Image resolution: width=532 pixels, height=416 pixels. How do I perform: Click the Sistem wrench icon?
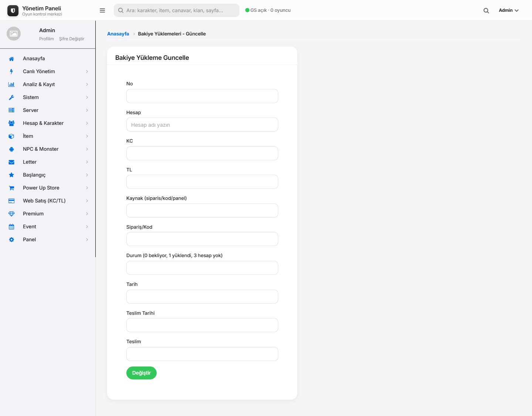[x=11, y=98]
